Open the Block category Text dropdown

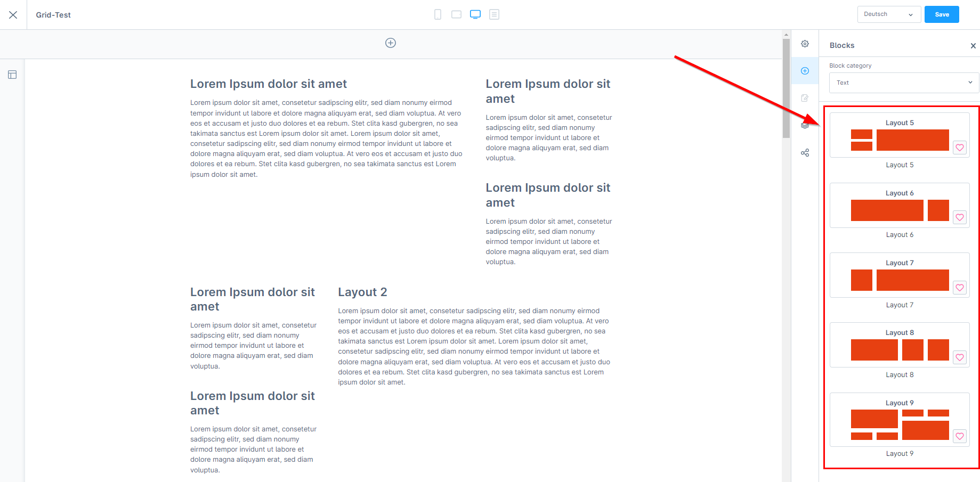[904, 83]
